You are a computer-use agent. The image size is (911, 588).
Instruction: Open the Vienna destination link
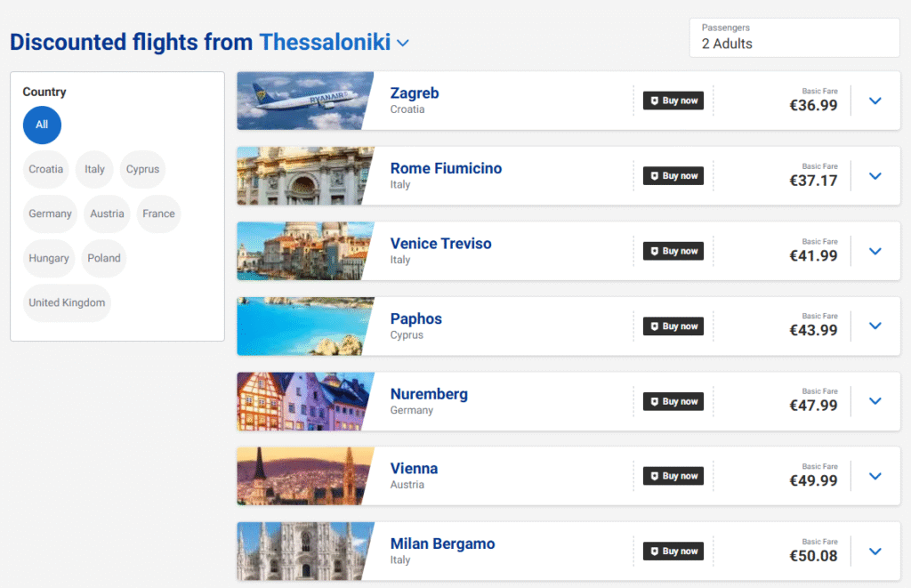[414, 469]
